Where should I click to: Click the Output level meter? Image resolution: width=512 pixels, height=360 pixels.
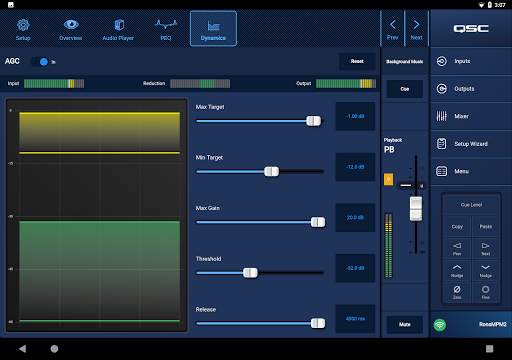[346, 83]
